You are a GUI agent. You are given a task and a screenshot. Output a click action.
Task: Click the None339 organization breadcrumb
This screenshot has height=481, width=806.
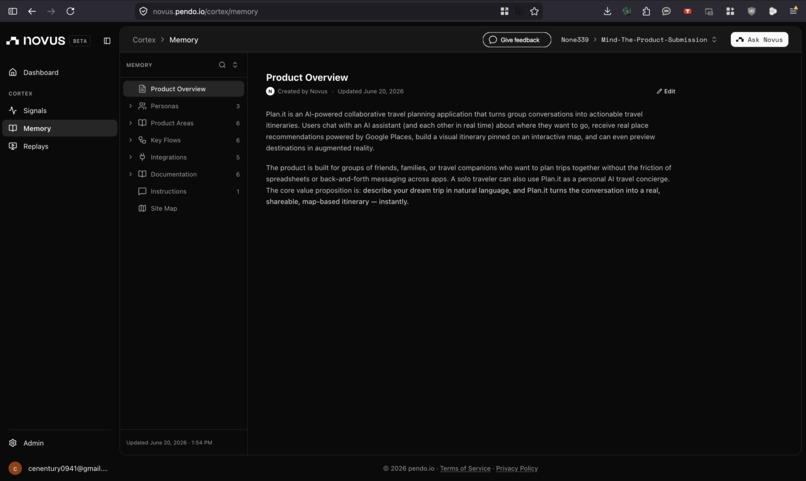(x=575, y=40)
